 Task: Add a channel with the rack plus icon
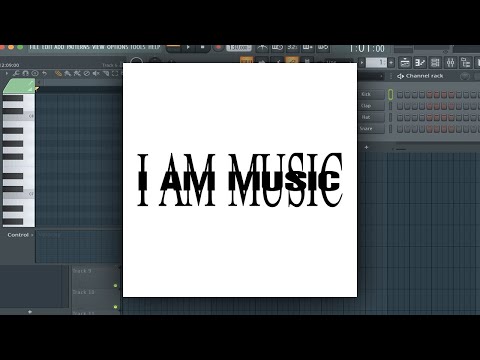[366, 147]
